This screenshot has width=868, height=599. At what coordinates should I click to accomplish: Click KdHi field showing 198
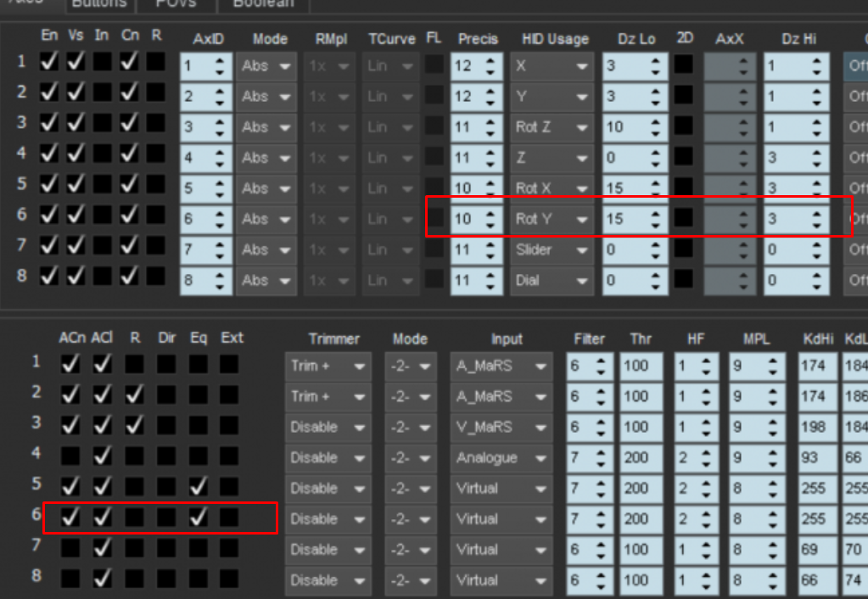pyautogui.click(x=816, y=428)
